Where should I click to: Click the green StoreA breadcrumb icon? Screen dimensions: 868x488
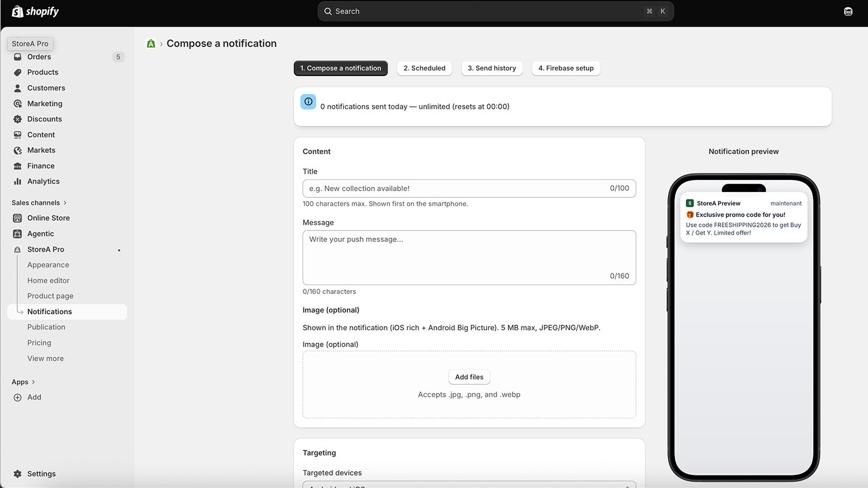(151, 43)
